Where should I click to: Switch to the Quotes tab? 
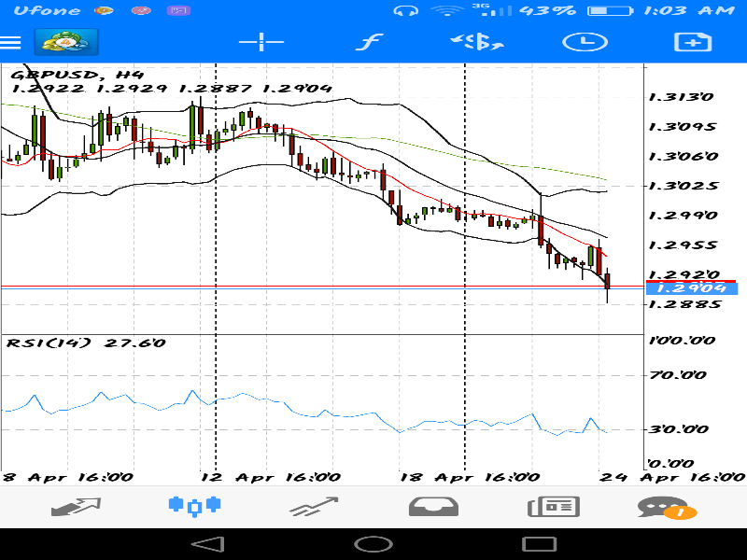pyautogui.click(x=76, y=507)
